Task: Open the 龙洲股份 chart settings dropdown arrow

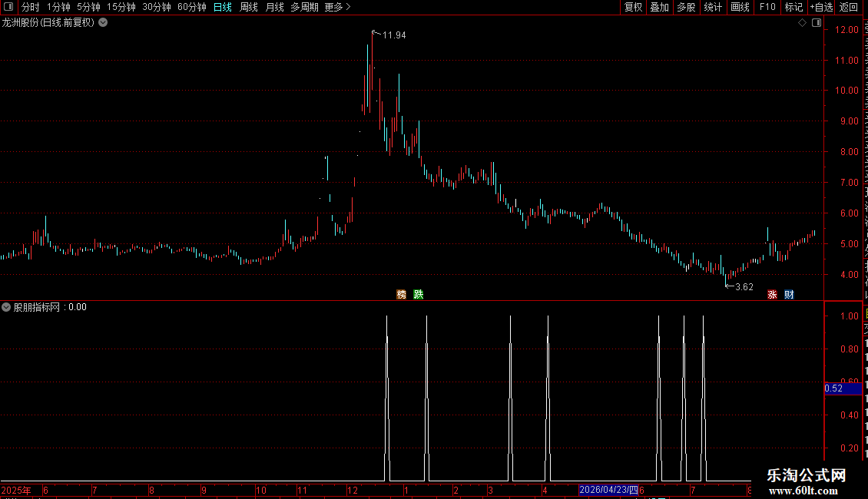Action: [x=103, y=23]
